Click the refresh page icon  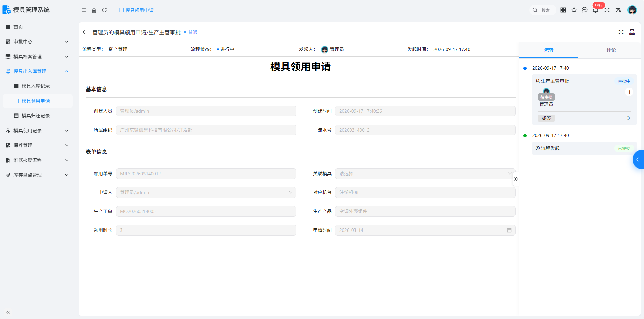104,10
